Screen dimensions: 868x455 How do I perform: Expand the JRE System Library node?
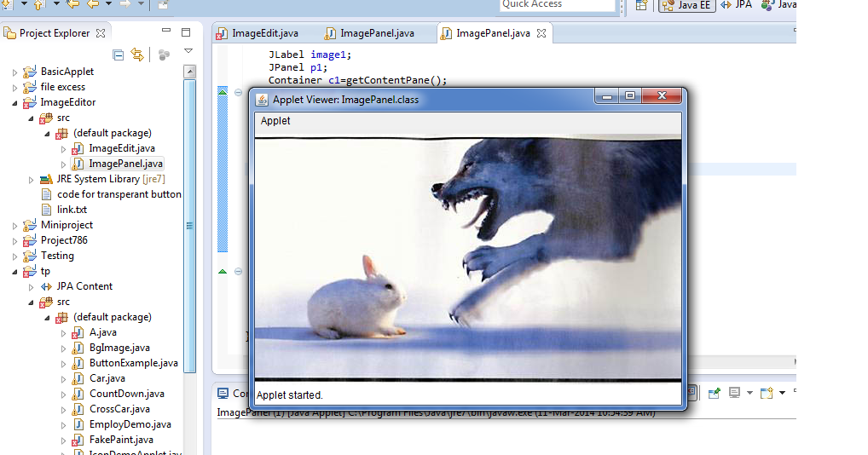click(x=31, y=180)
